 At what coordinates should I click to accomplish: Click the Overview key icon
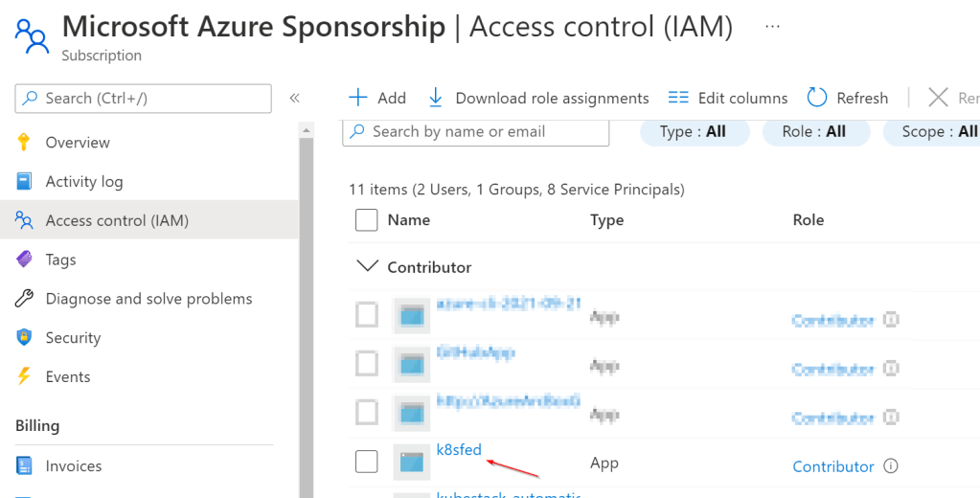tap(25, 143)
